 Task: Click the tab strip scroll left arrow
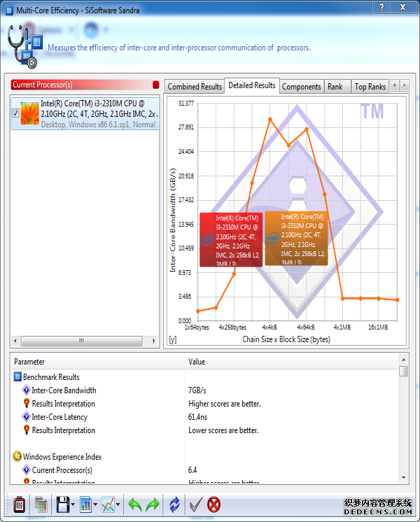click(x=395, y=85)
